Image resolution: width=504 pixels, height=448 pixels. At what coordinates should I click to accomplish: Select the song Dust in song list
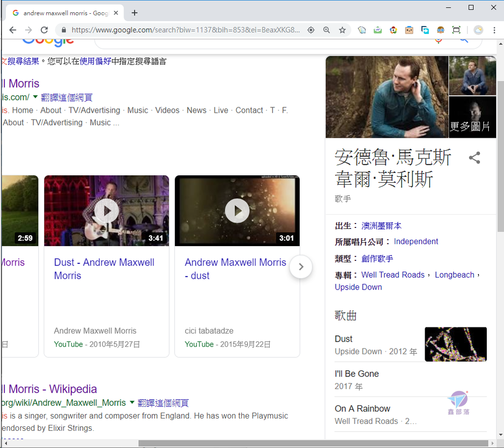pos(344,339)
